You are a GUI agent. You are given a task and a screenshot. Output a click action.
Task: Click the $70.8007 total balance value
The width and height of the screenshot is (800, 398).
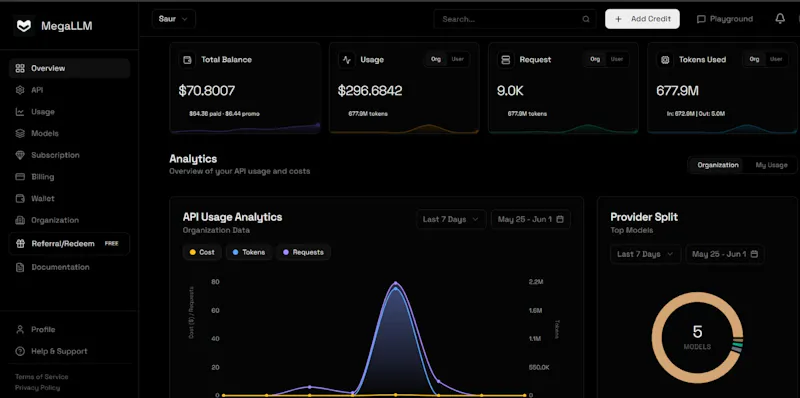click(x=207, y=91)
